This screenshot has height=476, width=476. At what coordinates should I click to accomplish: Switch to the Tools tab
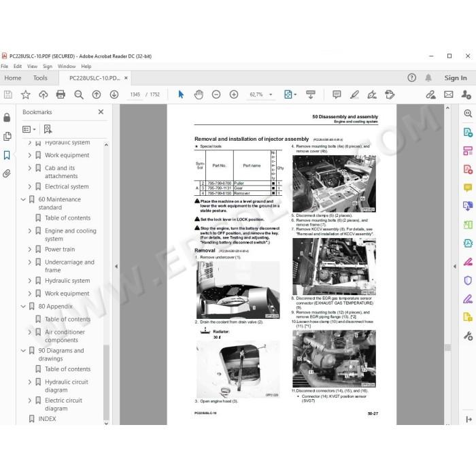(40, 78)
